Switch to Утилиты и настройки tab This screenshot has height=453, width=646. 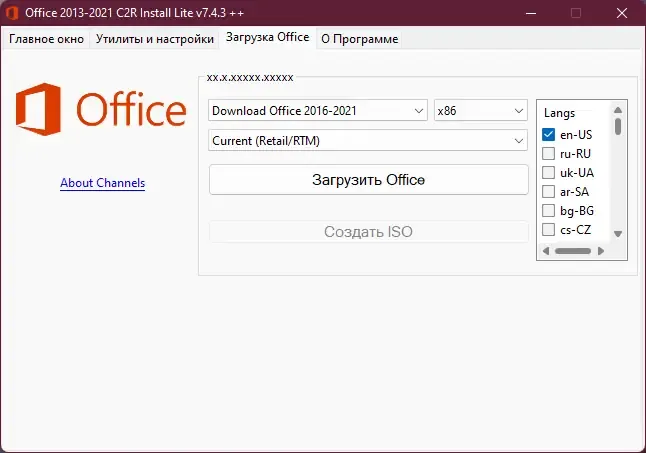[x=154, y=39]
